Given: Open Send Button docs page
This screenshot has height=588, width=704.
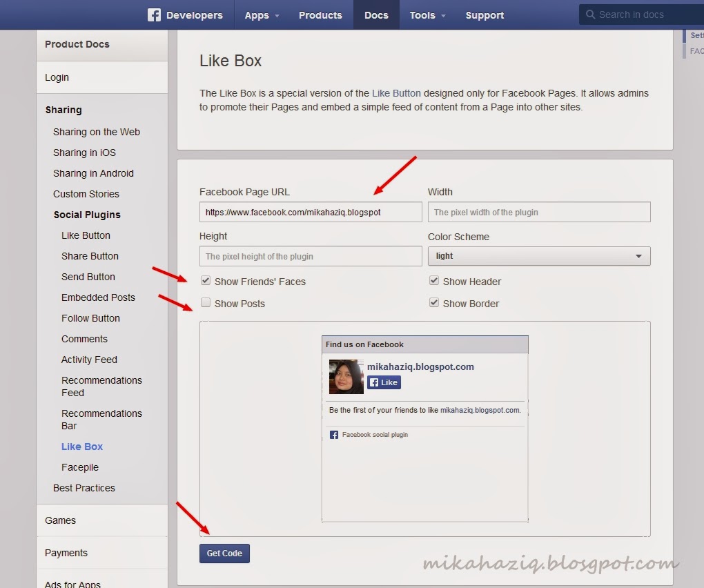Looking at the screenshot, I should (88, 277).
